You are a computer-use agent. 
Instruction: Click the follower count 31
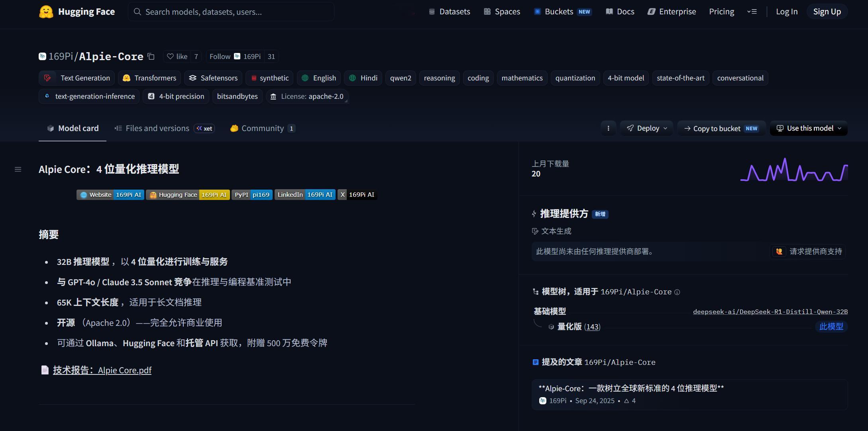point(271,57)
